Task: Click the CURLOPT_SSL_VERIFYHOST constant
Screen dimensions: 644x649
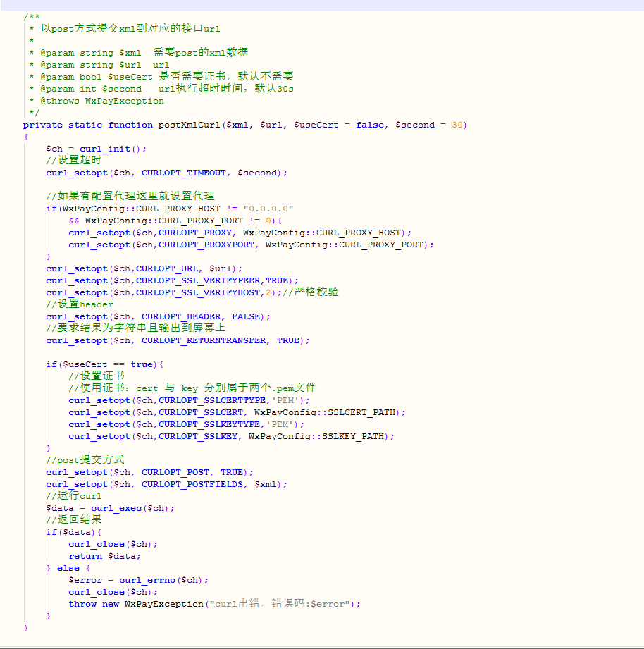Action: tap(198, 292)
